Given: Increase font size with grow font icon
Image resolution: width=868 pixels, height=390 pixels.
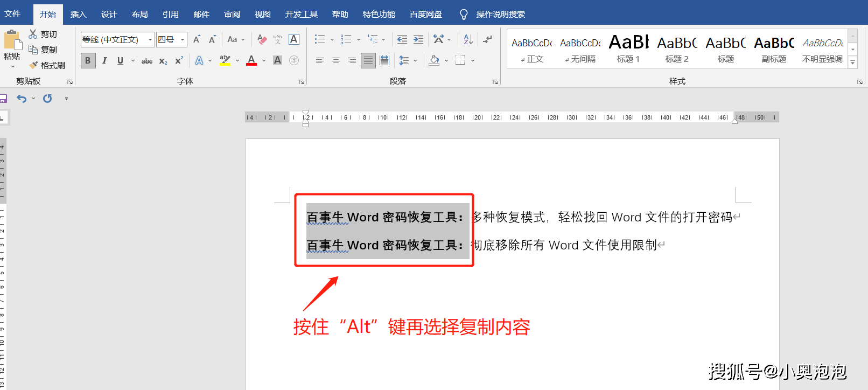Looking at the screenshot, I should tap(197, 39).
